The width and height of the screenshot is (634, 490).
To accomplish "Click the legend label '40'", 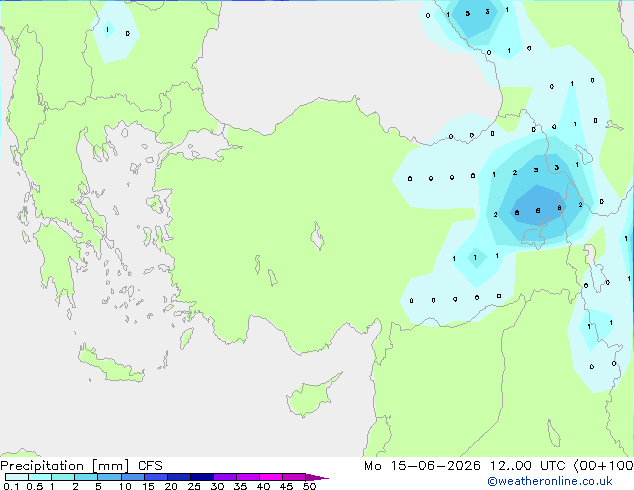I will [x=263, y=486].
